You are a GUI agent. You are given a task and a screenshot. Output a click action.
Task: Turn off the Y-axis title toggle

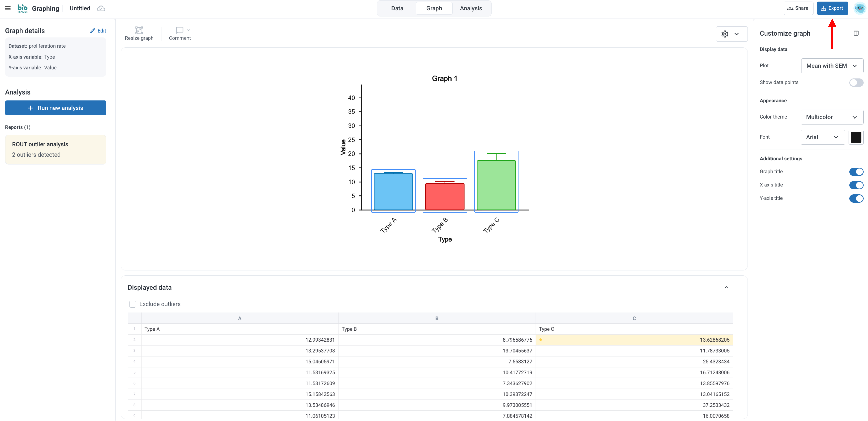[856, 198]
